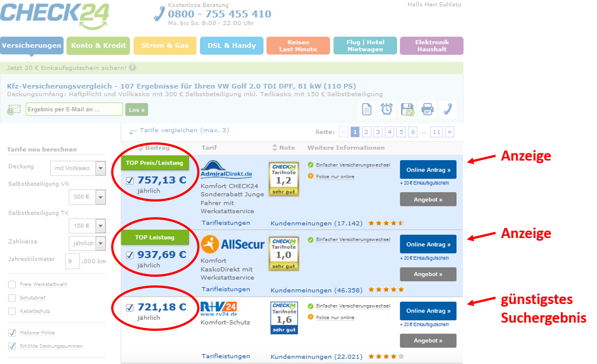Click the Ergebnis per E-Mail input field
The width and height of the screenshot is (597, 364).
pyautogui.click(x=74, y=110)
